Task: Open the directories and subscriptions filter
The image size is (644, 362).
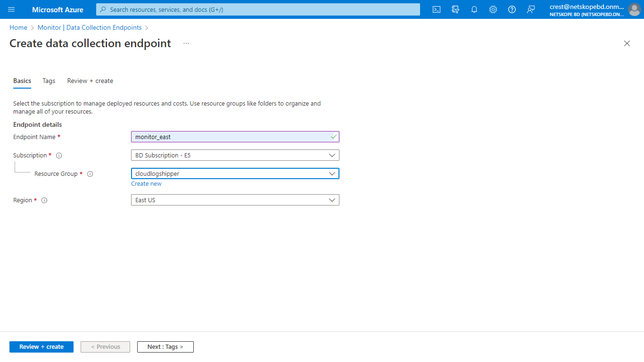Action: [x=455, y=9]
